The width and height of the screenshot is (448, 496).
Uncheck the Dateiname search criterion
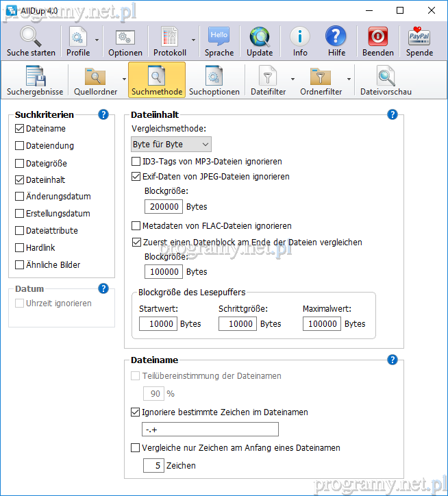pyautogui.click(x=20, y=129)
